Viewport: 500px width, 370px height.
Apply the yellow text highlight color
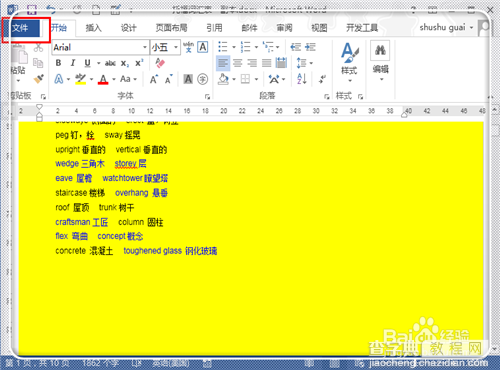click(x=80, y=79)
